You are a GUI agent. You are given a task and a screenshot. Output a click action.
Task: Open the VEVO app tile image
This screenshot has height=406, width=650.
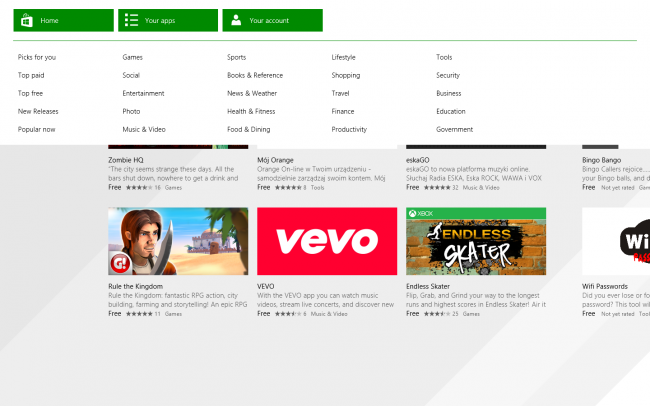coord(327,241)
